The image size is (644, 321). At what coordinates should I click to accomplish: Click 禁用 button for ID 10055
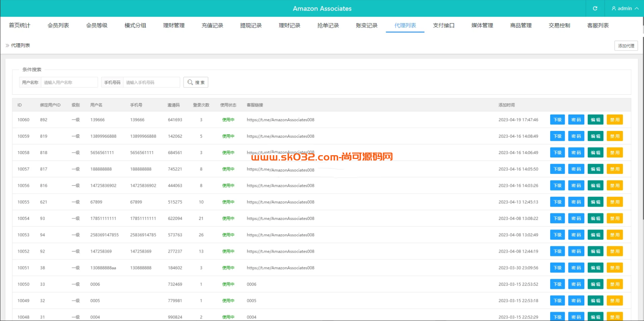pyautogui.click(x=615, y=202)
